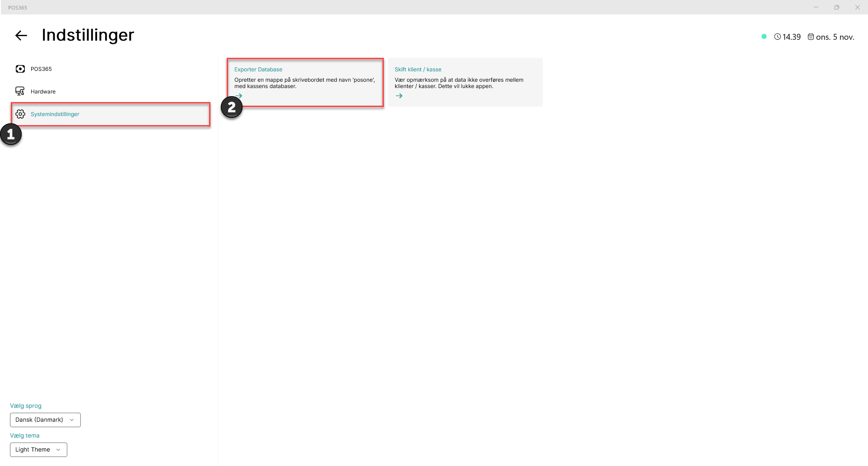Select POS365 menu item in sidebar

point(111,69)
